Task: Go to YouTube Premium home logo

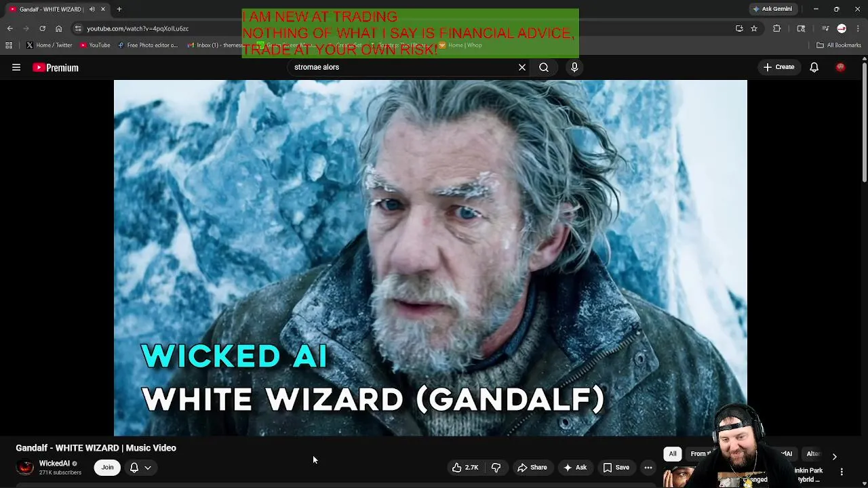Action: (56, 67)
